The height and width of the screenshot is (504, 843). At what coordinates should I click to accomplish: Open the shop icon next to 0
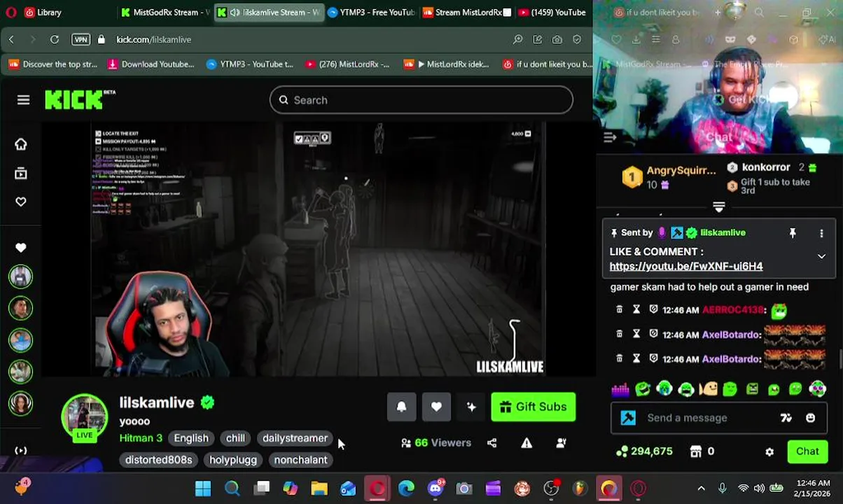(x=695, y=451)
